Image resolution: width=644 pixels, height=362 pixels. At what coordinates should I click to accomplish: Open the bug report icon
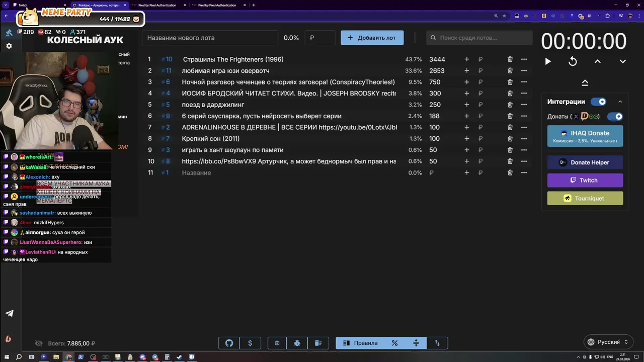click(297, 343)
